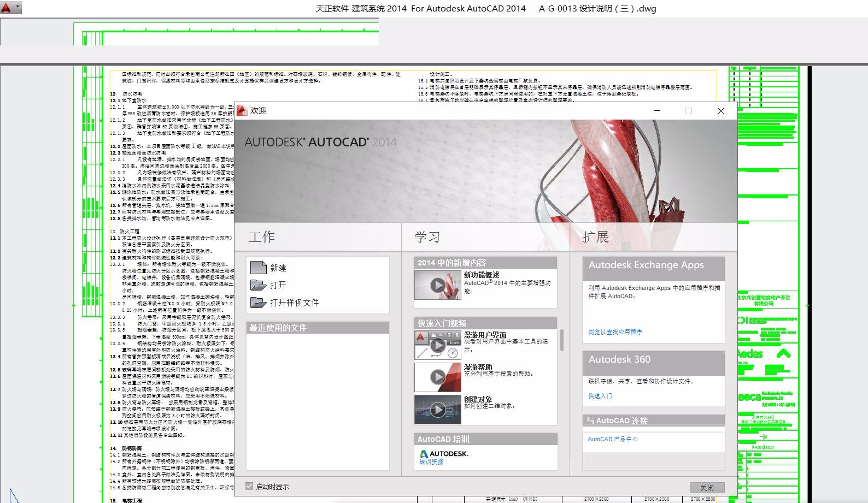Click the 新建 new file icon
Screen dimensions: 868x503
(258, 268)
